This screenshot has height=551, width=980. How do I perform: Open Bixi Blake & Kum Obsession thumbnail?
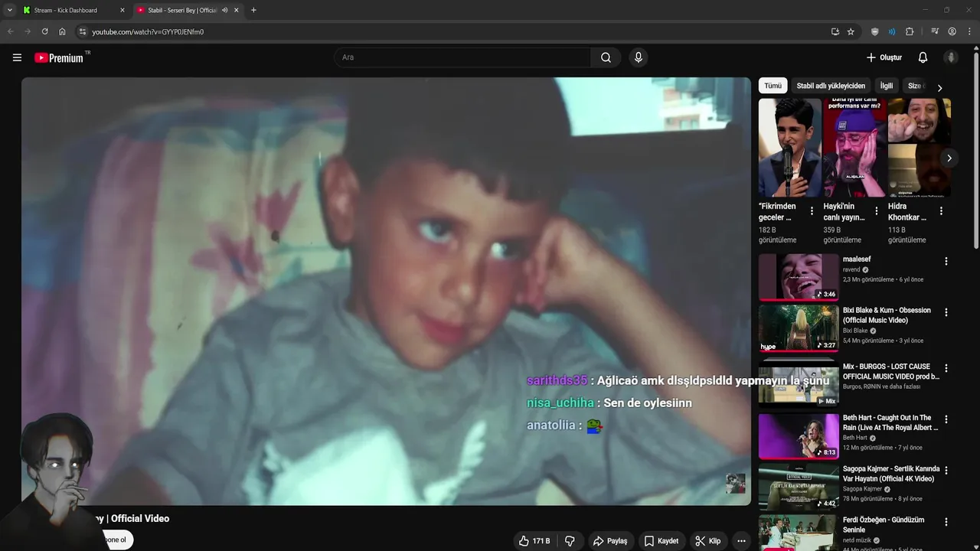[x=799, y=328]
